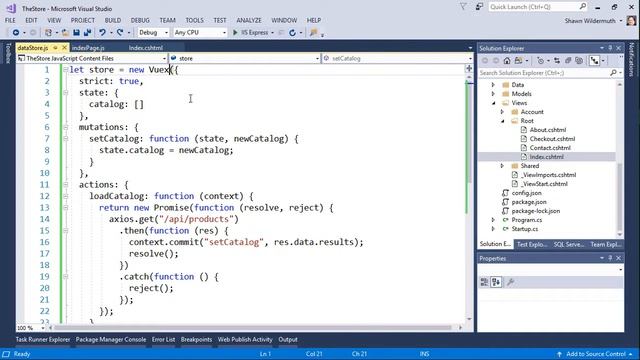Open the feedback icon beside Quick Launch
Screen dimensions: 640x360
pos(479,7)
